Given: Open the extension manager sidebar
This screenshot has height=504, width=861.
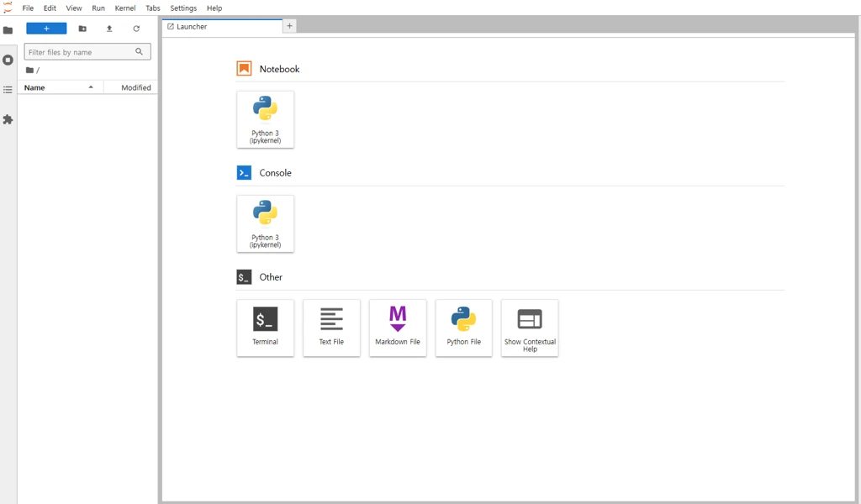Looking at the screenshot, I should pyautogui.click(x=8, y=119).
